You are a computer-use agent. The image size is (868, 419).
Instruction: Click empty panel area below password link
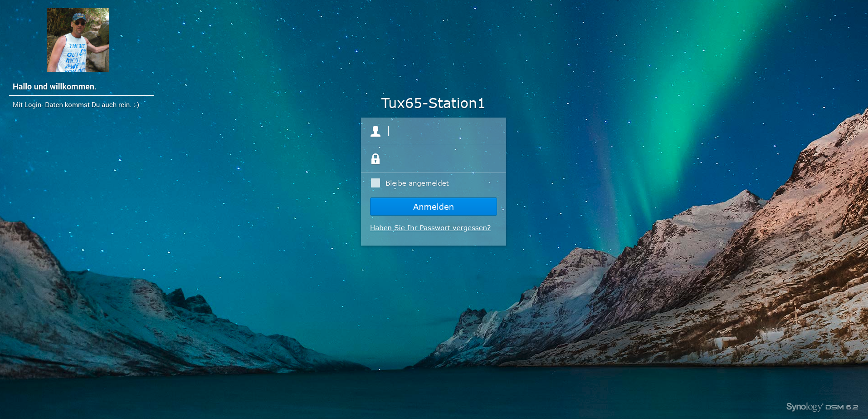click(433, 239)
